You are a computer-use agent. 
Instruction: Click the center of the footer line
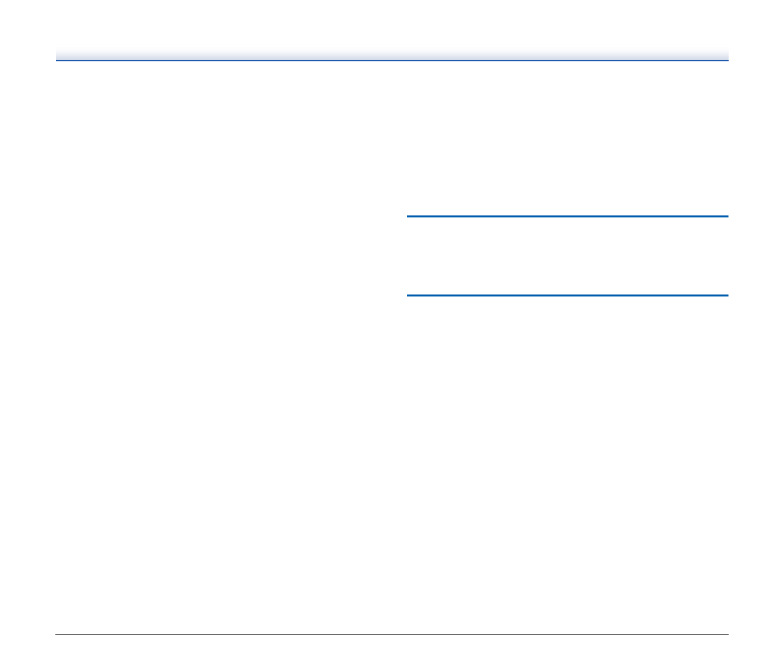point(392,635)
